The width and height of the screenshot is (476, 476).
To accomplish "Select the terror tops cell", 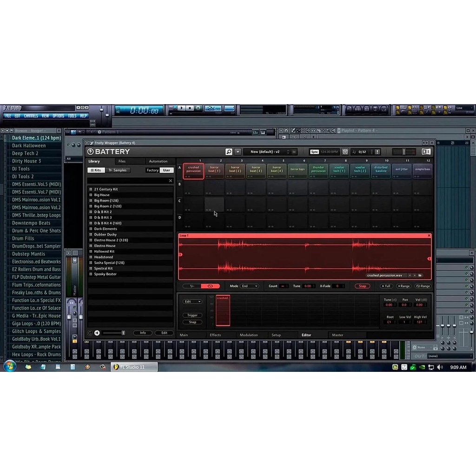I will click(297, 171).
